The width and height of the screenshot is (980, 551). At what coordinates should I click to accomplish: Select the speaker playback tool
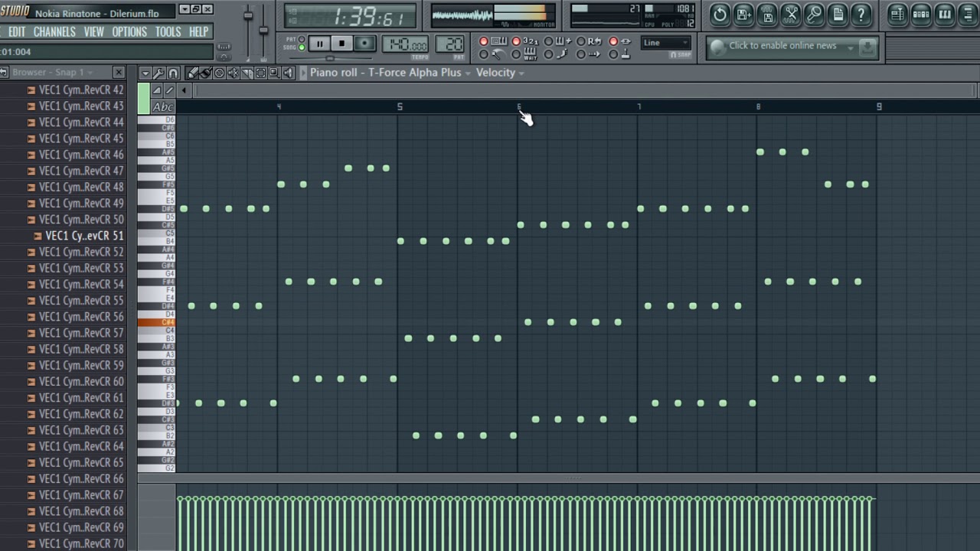pos(288,73)
